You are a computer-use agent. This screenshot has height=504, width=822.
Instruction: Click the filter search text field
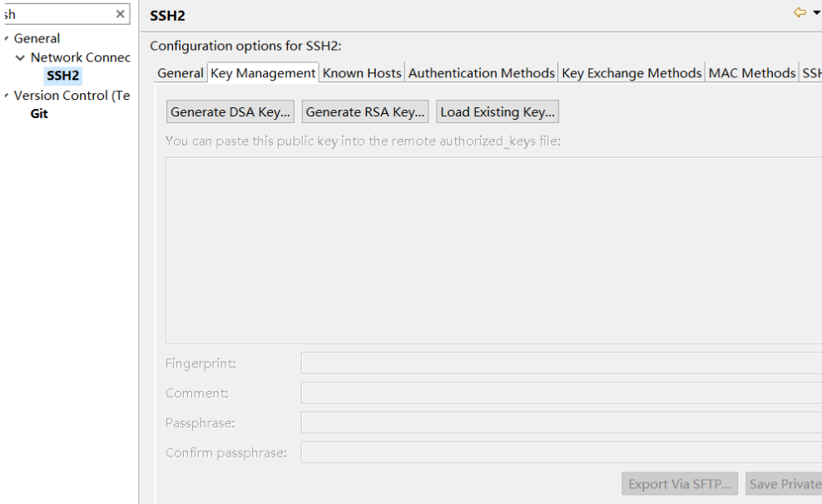pyautogui.click(x=58, y=14)
